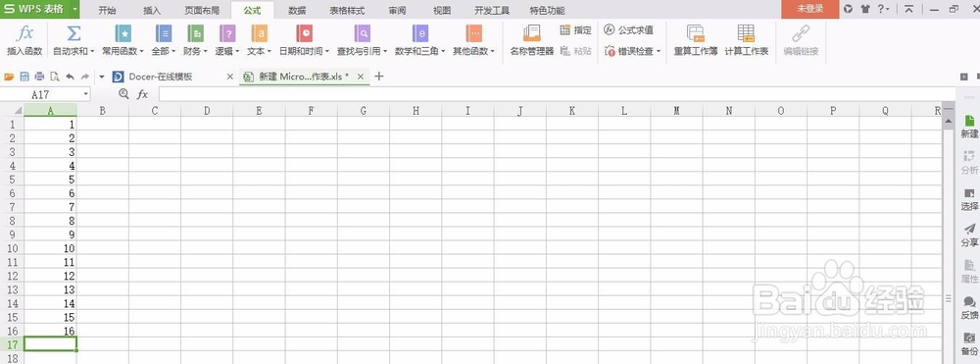Click the open folder icon in quick toolbar
Screen dimensions: 980x364
(9, 77)
